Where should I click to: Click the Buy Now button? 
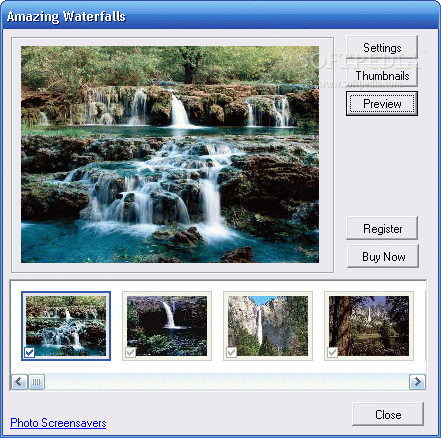pyautogui.click(x=383, y=256)
